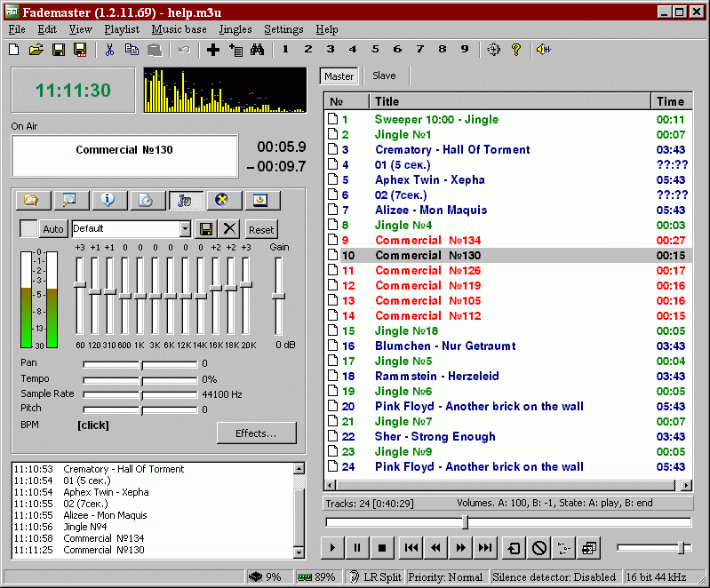The height and width of the screenshot is (588, 710).
Task: Click the log list scroll down arrow
Action: [x=299, y=552]
